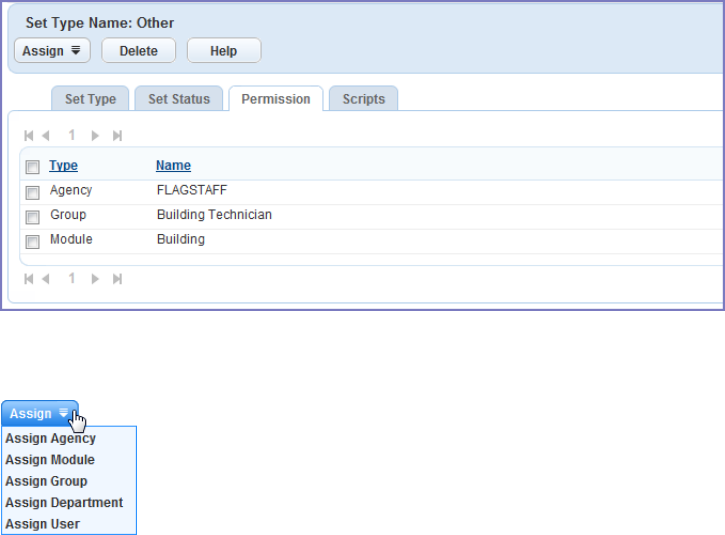This screenshot has width=725, height=535.
Task: Check the Agency FLAGSTAFF row checkbox
Action: pyautogui.click(x=32, y=192)
